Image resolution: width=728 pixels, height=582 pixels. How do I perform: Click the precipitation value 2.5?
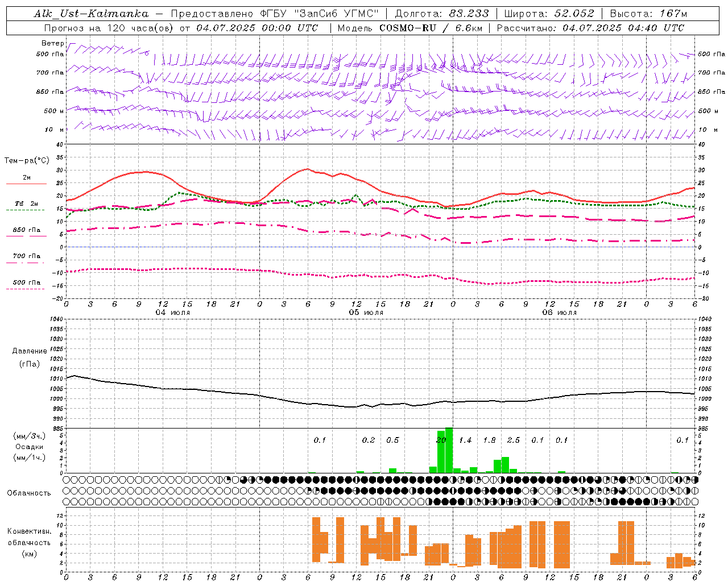514,440
